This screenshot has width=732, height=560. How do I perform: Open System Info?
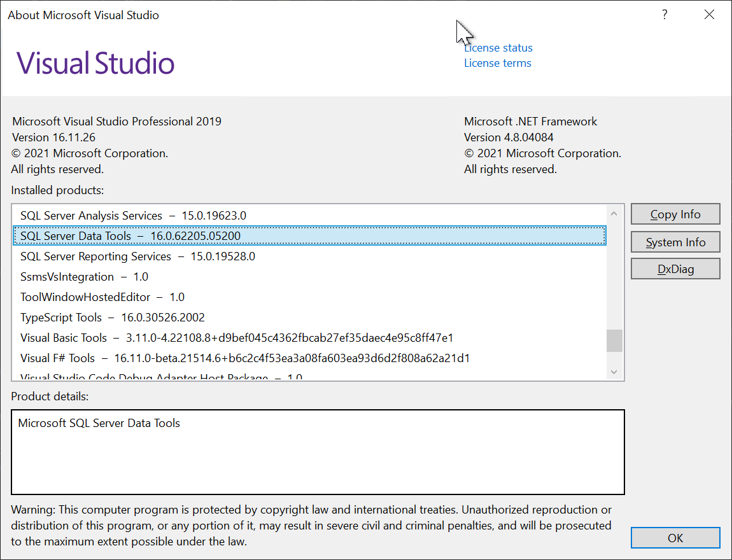click(x=675, y=242)
